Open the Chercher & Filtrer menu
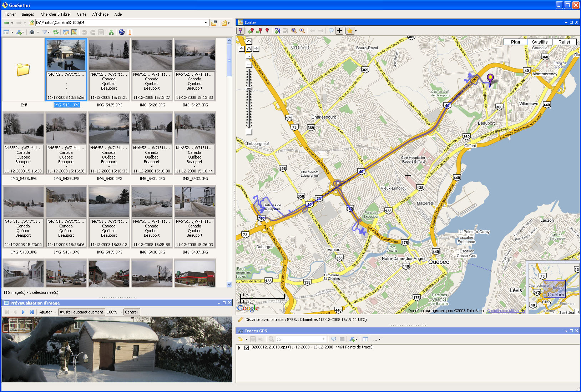This screenshot has width=581, height=392. (x=56, y=14)
